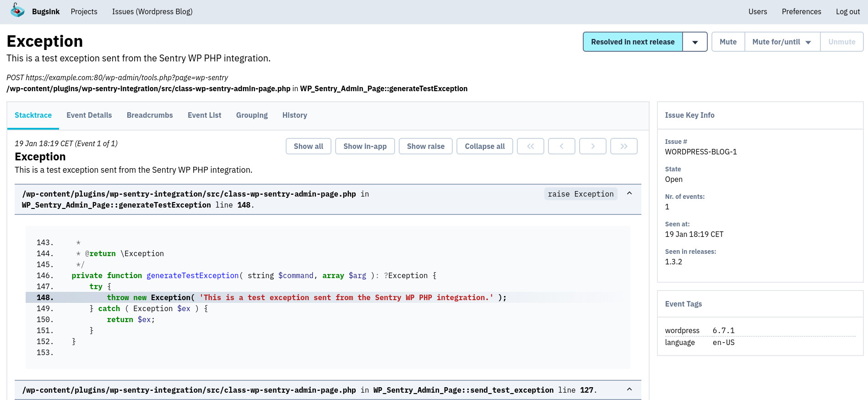This screenshot has height=400, width=868.
Task: Collapse the send_test_exception frame chevron
Action: click(x=629, y=389)
